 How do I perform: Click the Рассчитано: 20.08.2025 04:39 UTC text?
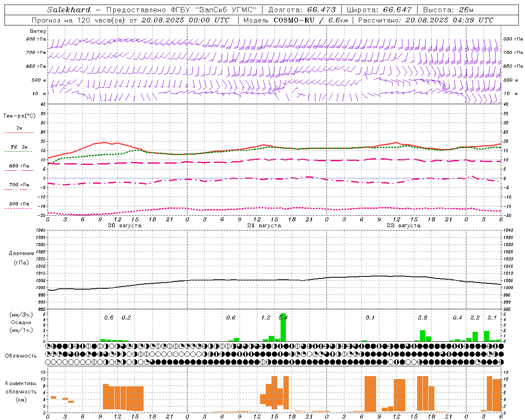click(x=426, y=20)
